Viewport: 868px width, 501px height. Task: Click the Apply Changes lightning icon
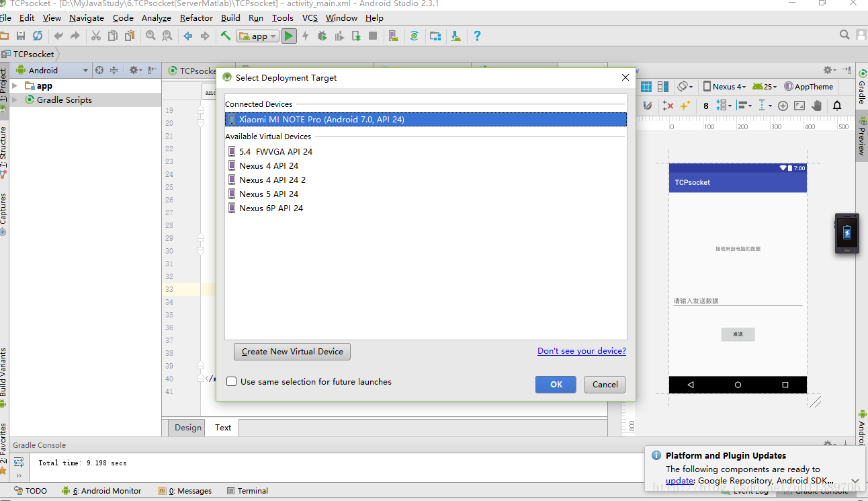point(305,36)
